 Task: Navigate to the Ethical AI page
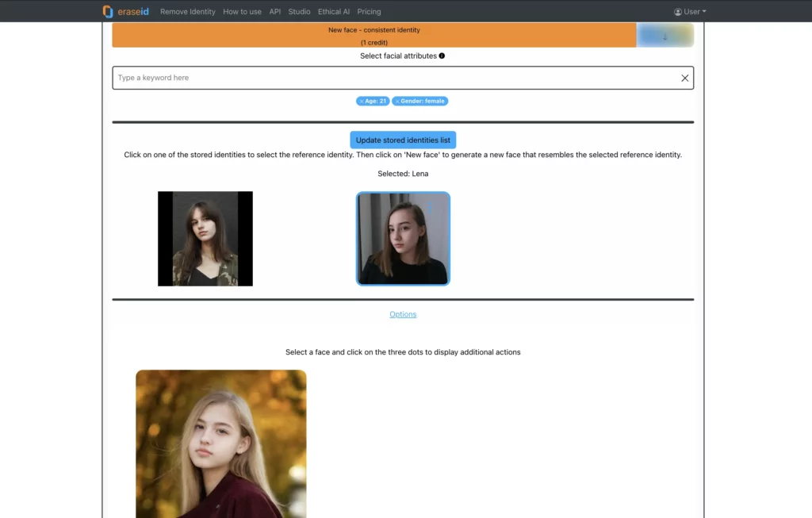pyautogui.click(x=333, y=11)
